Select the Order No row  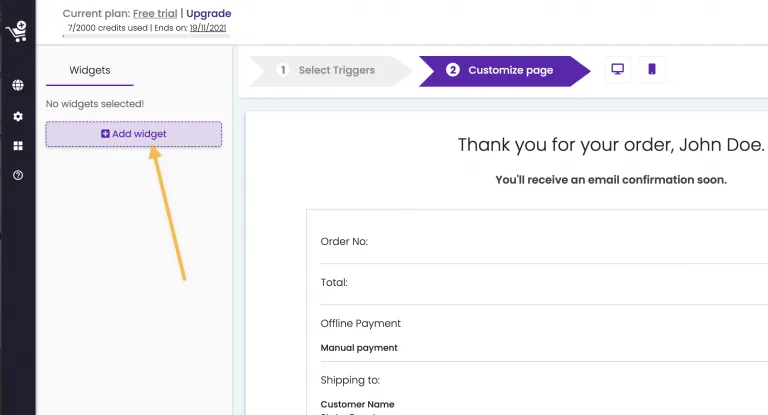(x=544, y=242)
